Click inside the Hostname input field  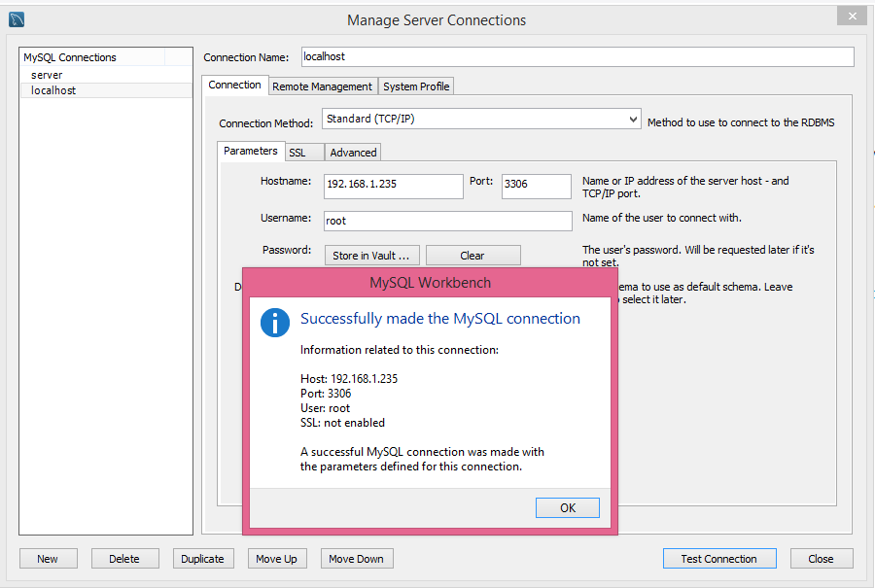tap(393, 186)
